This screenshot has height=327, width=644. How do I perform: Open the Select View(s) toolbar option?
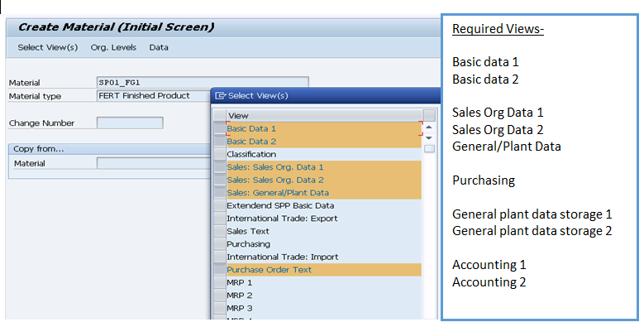48,47
